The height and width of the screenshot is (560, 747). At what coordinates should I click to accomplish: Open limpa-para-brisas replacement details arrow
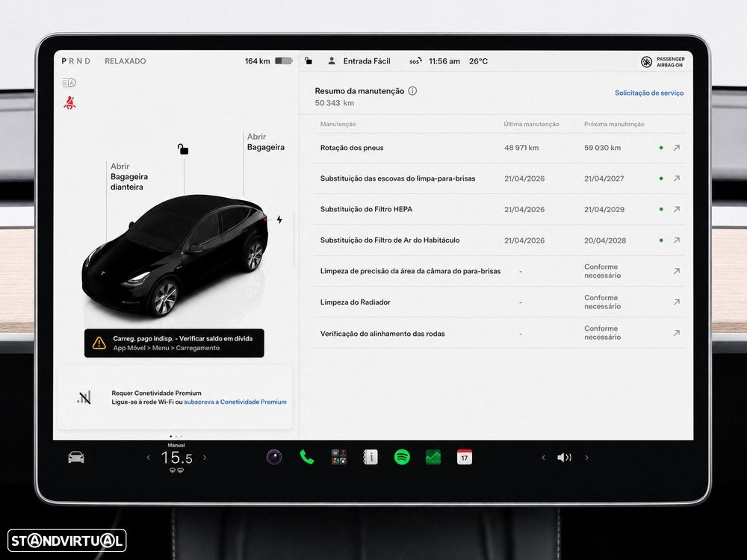point(677,178)
